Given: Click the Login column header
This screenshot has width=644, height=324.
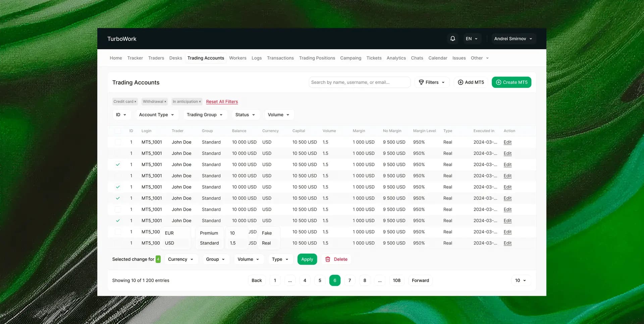Looking at the screenshot, I should pyautogui.click(x=146, y=131).
